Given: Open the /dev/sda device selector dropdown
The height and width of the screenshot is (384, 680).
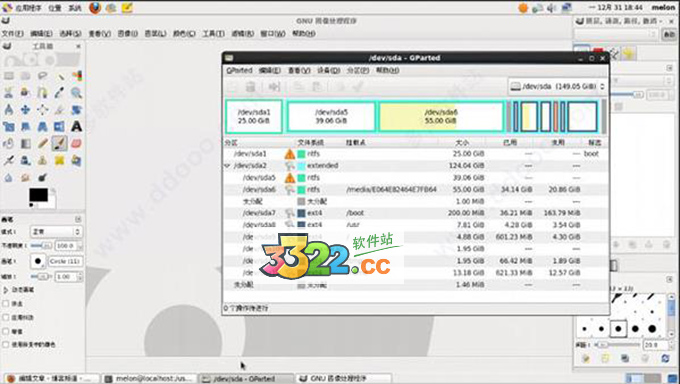Looking at the screenshot, I should point(557,86).
